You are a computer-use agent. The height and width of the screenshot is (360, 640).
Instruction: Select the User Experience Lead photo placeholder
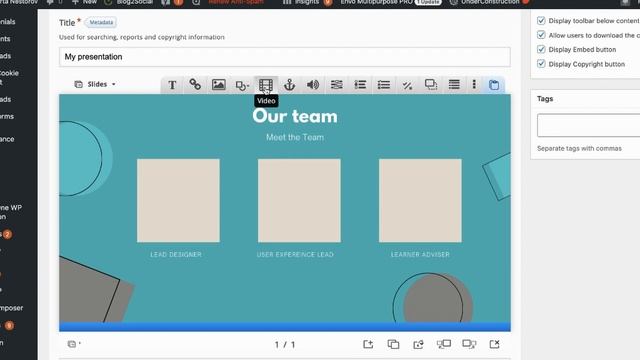click(299, 200)
